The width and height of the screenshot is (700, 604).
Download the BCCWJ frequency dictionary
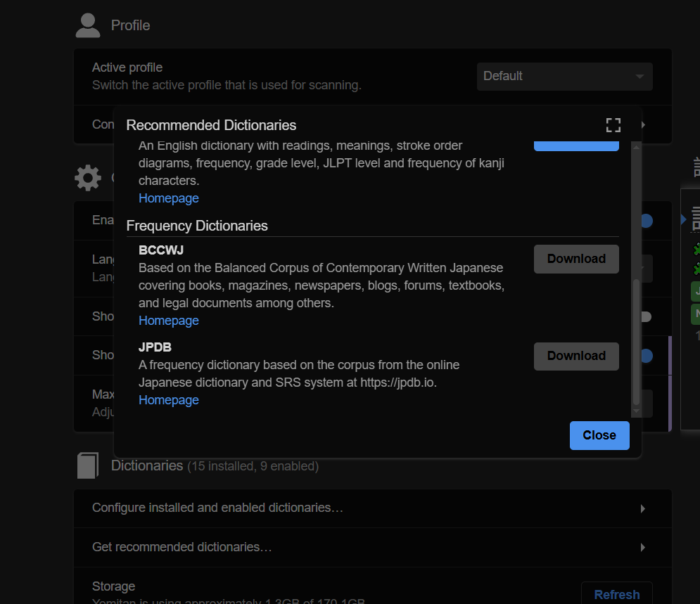coord(576,259)
